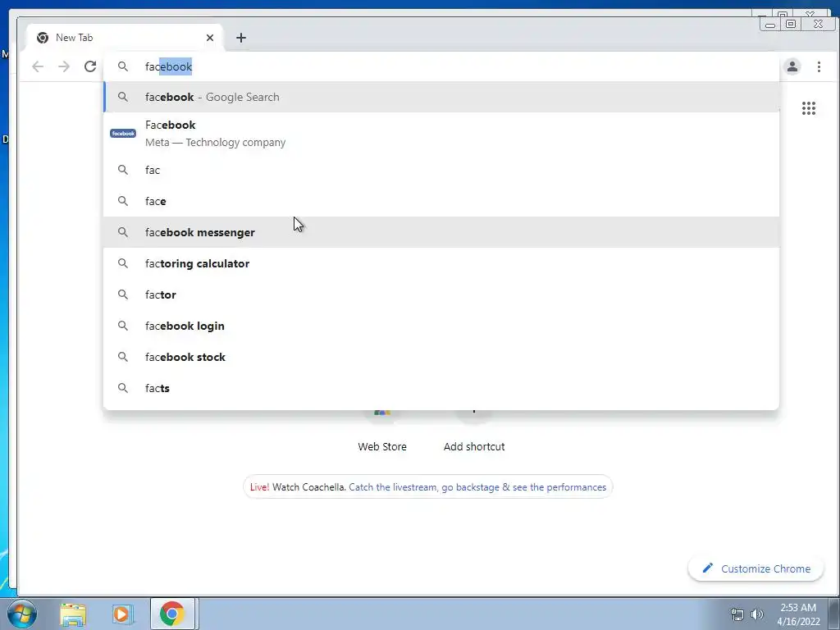Screen dimensions: 840x630
Task: Click the magnifier icon beside facts
Action: 123,388
